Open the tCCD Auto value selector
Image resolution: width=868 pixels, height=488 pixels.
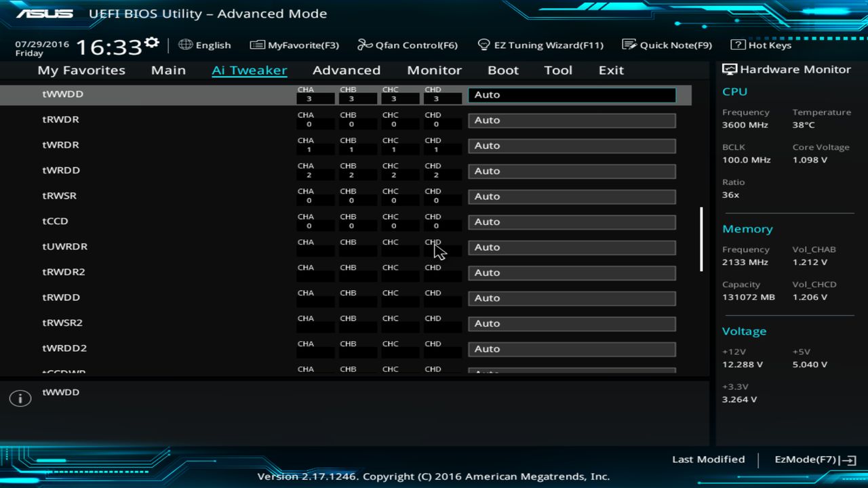coord(571,222)
